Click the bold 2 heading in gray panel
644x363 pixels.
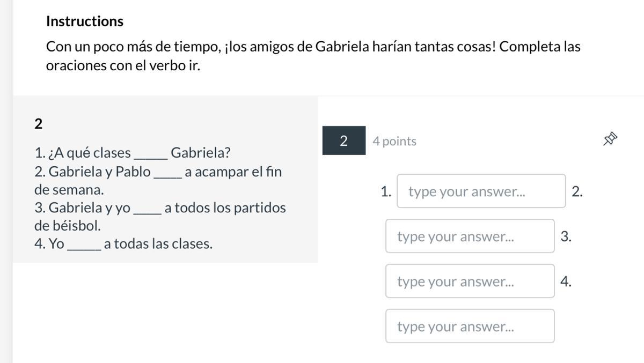38,124
